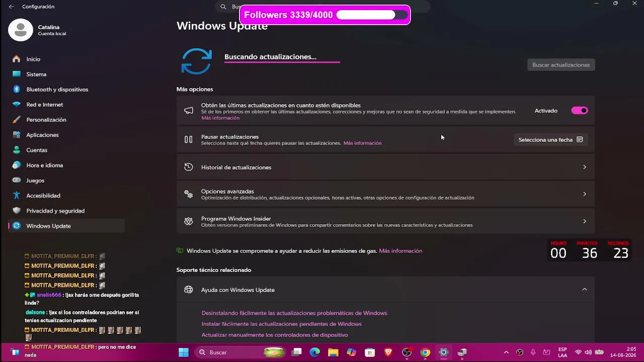Turn off the latest updates Activado toggle
Image resolution: width=644 pixels, height=362 pixels.
[x=580, y=111]
